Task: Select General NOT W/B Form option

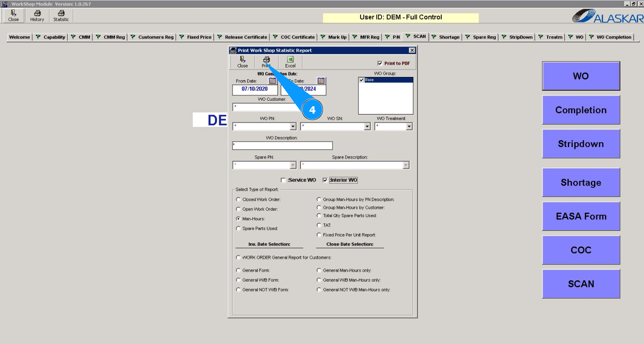Action: [238, 289]
